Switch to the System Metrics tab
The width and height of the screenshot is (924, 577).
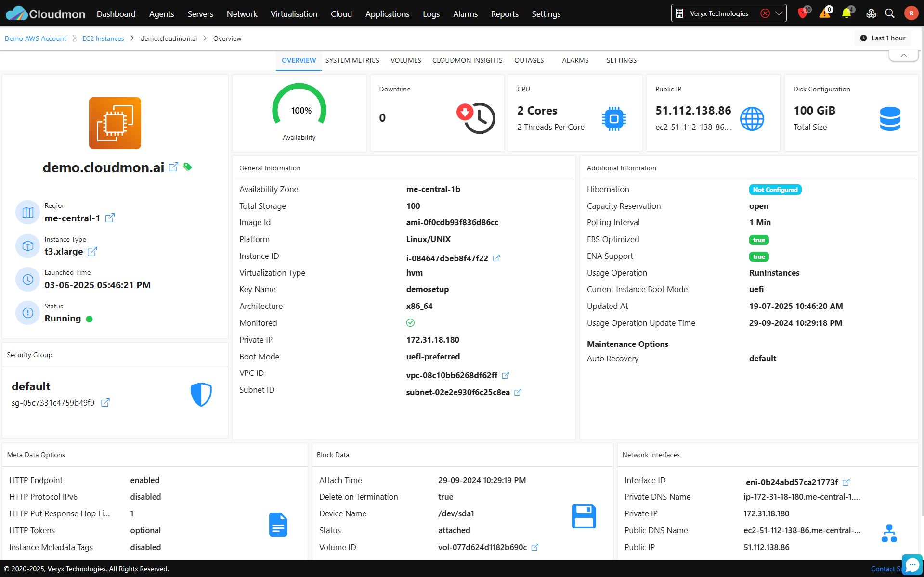pos(352,60)
